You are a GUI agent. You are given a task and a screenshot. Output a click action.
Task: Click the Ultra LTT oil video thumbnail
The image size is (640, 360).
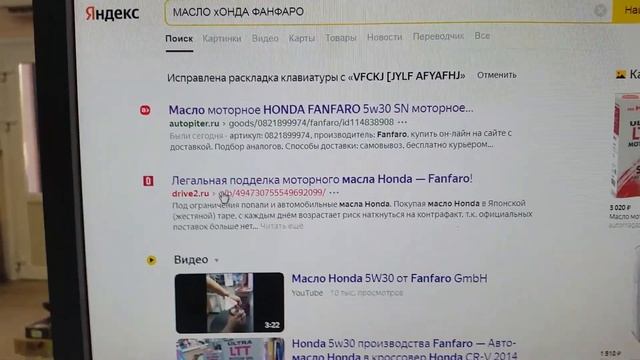click(x=230, y=349)
